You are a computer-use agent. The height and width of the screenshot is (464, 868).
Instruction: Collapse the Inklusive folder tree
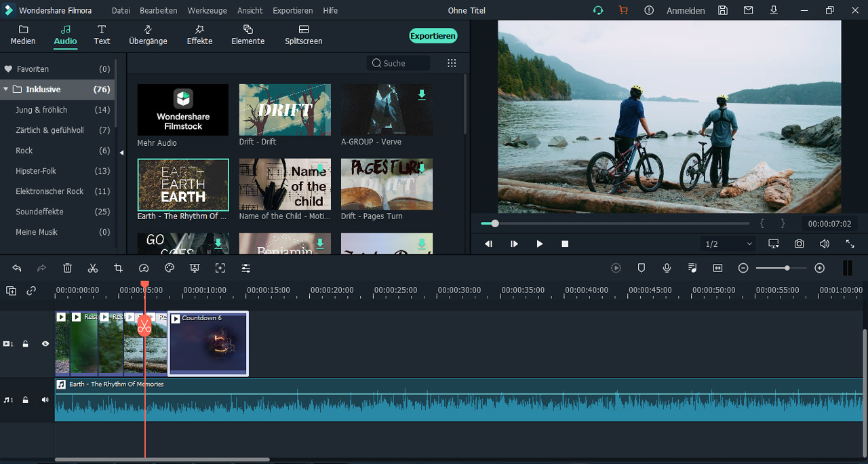(6, 90)
